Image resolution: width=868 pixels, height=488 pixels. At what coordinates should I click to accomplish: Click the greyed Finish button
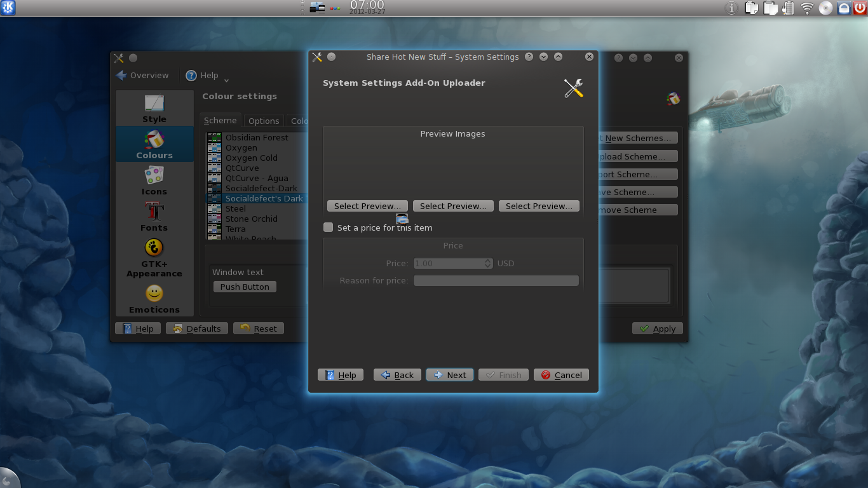click(x=503, y=375)
